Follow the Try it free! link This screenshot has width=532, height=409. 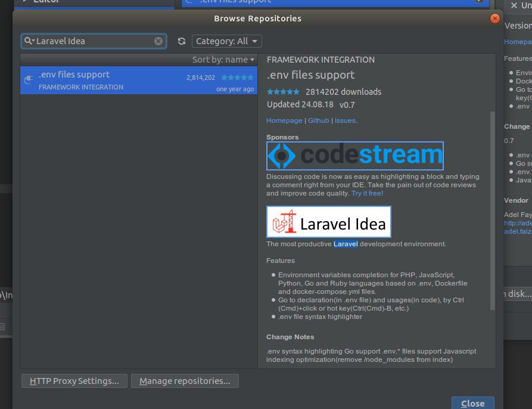(367, 193)
